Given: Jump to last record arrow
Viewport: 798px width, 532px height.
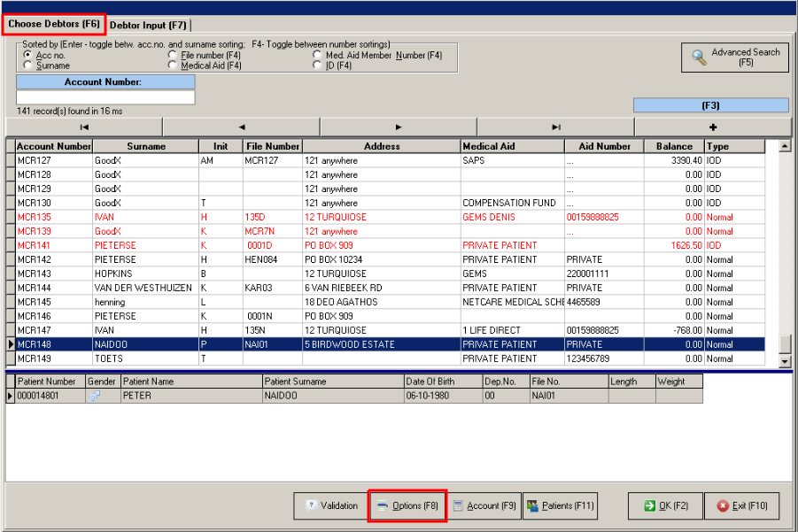Looking at the screenshot, I should tap(555, 127).
